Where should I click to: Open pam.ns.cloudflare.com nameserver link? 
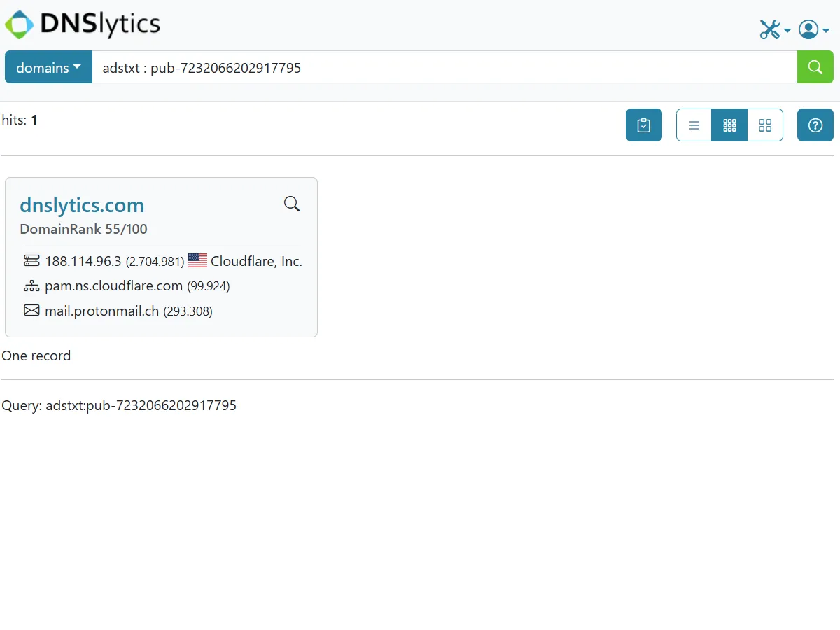pyautogui.click(x=114, y=286)
